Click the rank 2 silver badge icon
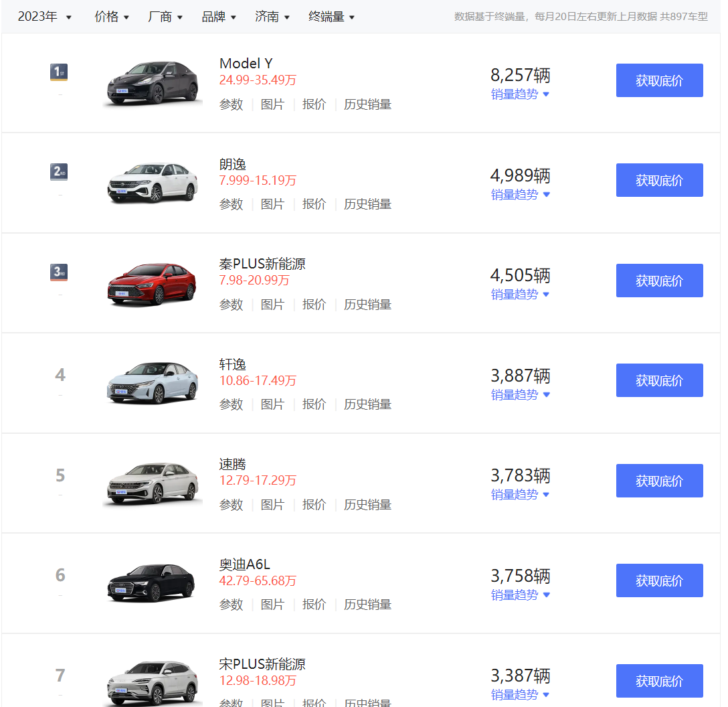The image size is (728, 707). [x=59, y=172]
